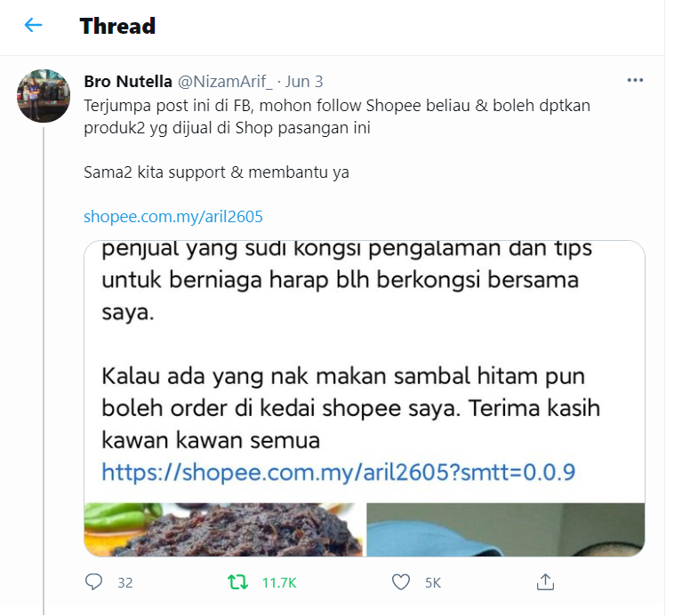Open the blue cap photo thumbnail
The image size is (674, 616).
[x=505, y=530]
